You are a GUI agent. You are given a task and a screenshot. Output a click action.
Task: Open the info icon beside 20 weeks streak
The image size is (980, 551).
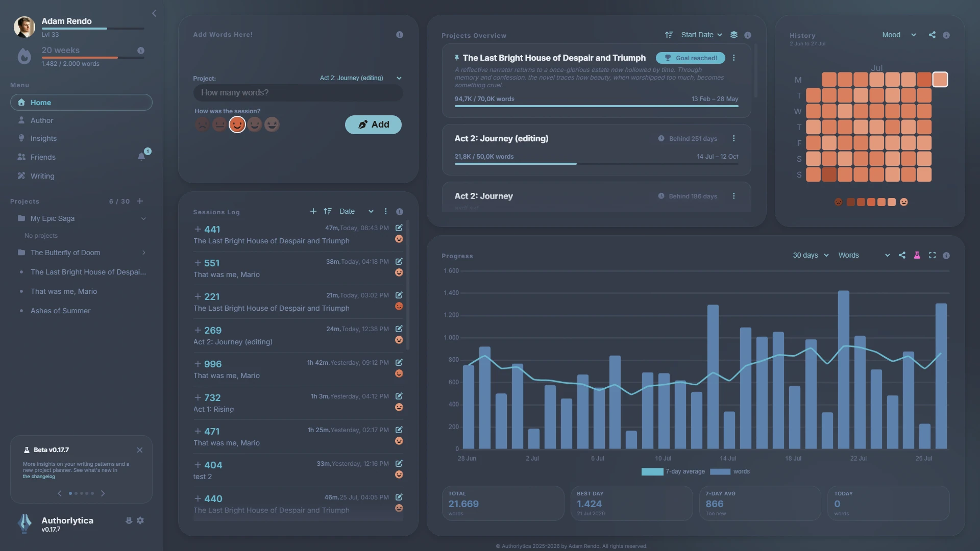click(x=141, y=51)
